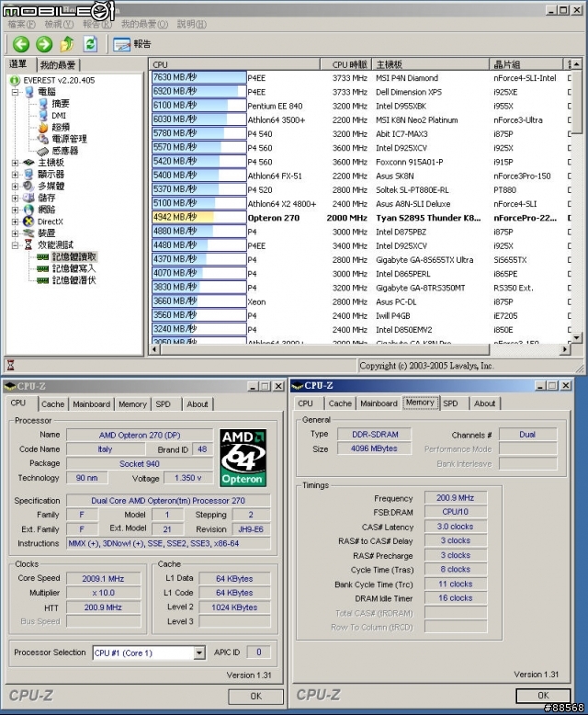Expand the 主機板 tree node
The image size is (588, 715).
tap(15, 163)
